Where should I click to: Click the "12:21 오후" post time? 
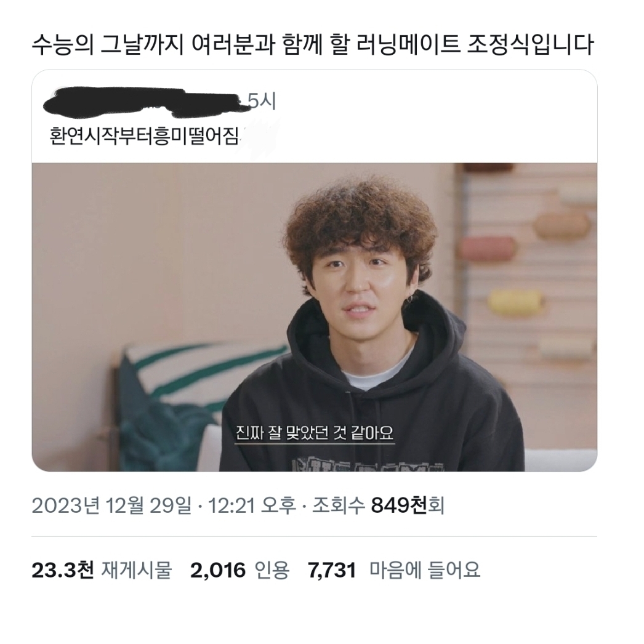click(x=252, y=505)
